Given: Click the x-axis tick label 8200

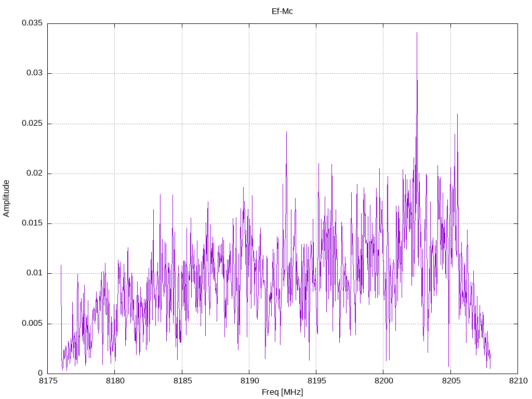Looking at the screenshot, I should (x=384, y=381).
